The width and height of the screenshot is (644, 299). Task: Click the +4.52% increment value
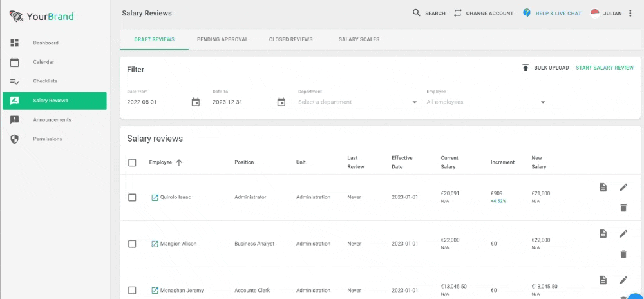tap(498, 202)
